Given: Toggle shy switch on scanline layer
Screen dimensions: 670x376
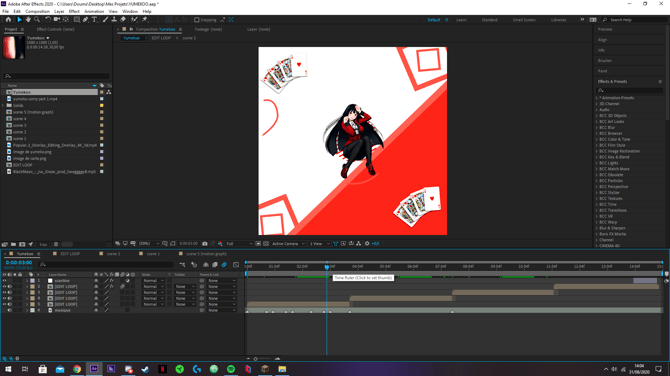Looking at the screenshot, I should pos(96,281).
